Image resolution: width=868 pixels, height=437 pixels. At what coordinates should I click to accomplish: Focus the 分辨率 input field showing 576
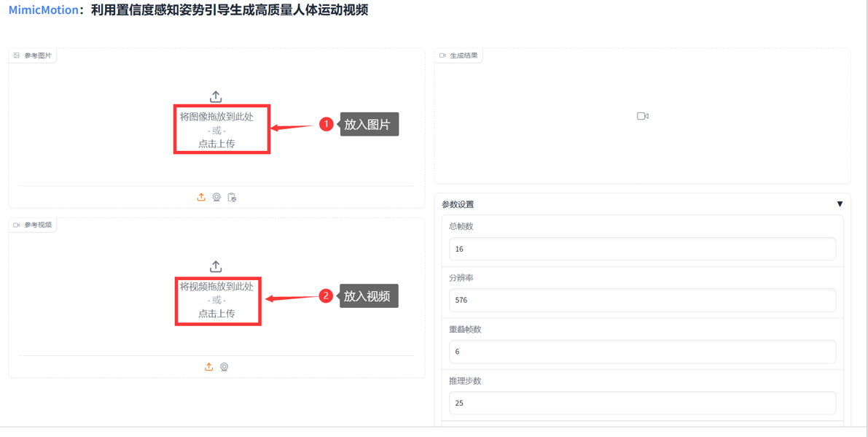point(642,300)
